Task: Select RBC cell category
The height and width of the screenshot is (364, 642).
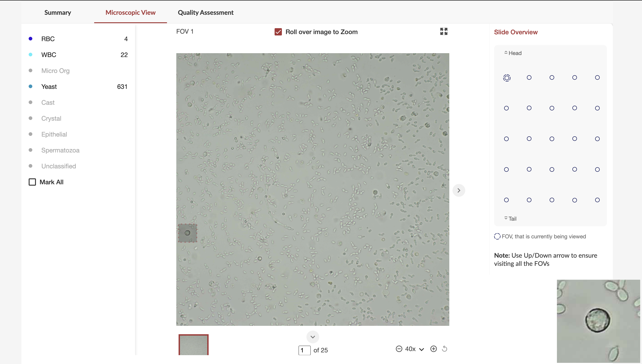Action: point(48,39)
